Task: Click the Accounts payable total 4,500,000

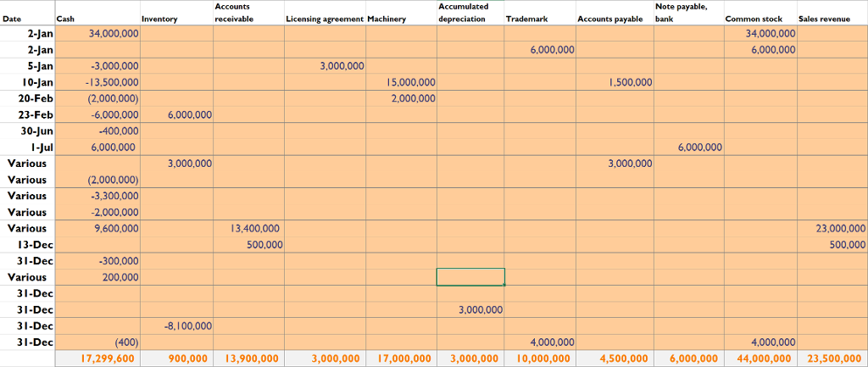Action: 615,359
